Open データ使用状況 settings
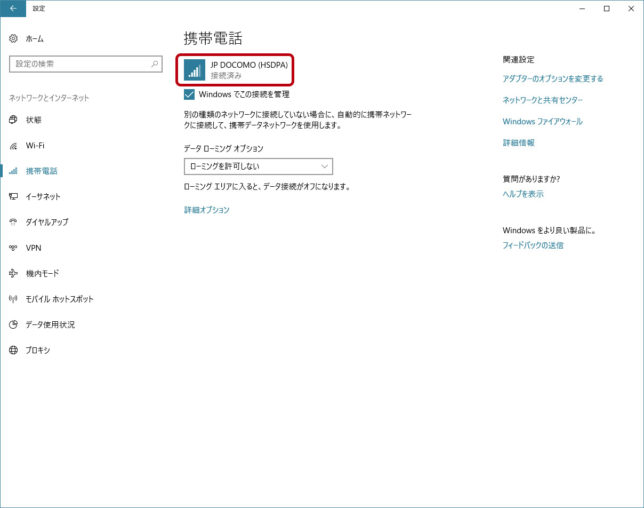This screenshot has width=644, height=508. point(50,324)
